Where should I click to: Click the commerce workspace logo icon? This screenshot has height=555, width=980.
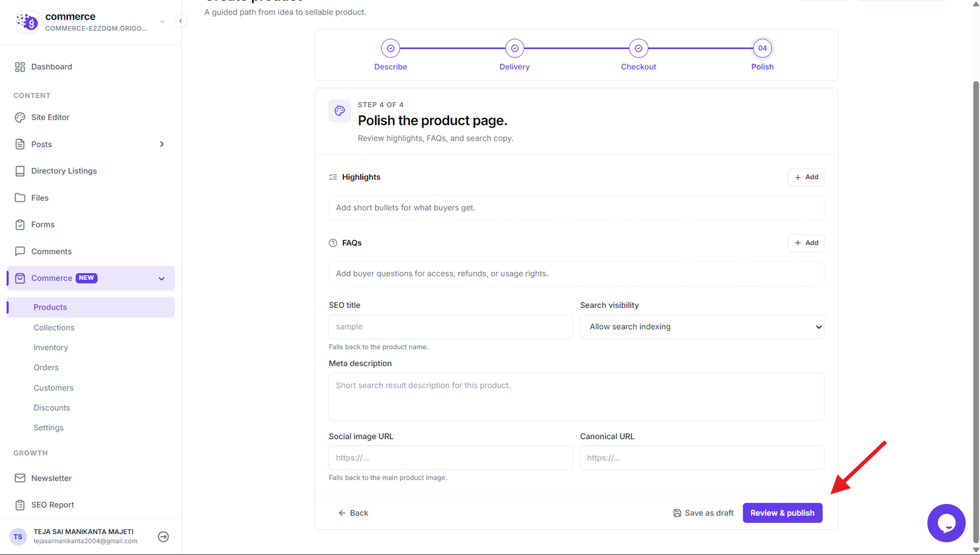(27, 22)
